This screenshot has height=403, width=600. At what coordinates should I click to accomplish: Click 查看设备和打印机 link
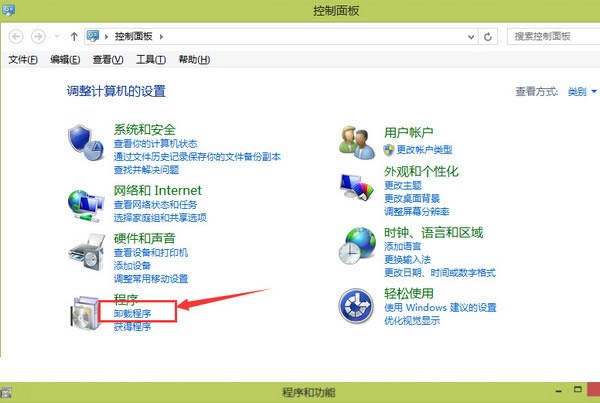[151, 253]
